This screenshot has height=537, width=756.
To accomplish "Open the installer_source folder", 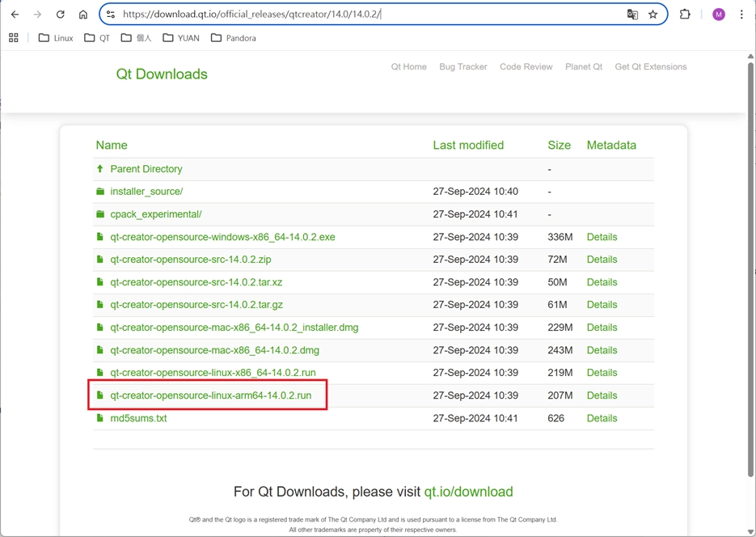I will coord(146,192).
